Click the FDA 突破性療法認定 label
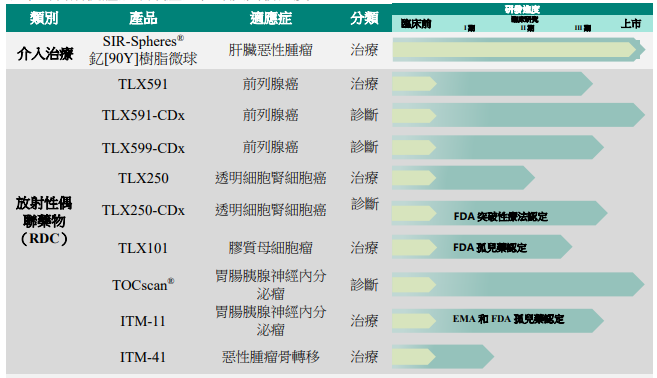The width and height of the screenshot is (657, 378). pos(500,217)
